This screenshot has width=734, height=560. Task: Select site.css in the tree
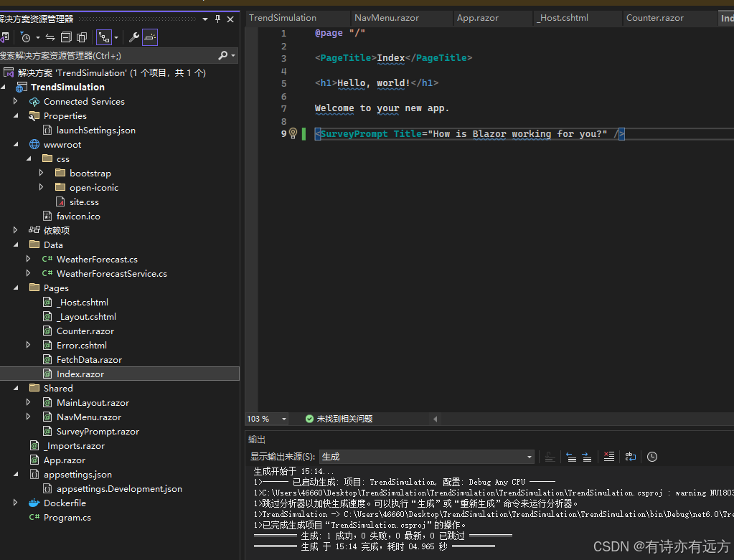point(84,201)
